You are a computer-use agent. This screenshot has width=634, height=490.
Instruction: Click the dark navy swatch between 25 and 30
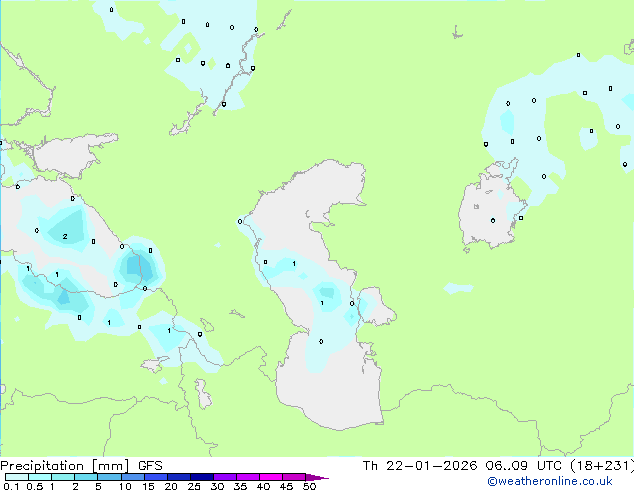point(201,477)
